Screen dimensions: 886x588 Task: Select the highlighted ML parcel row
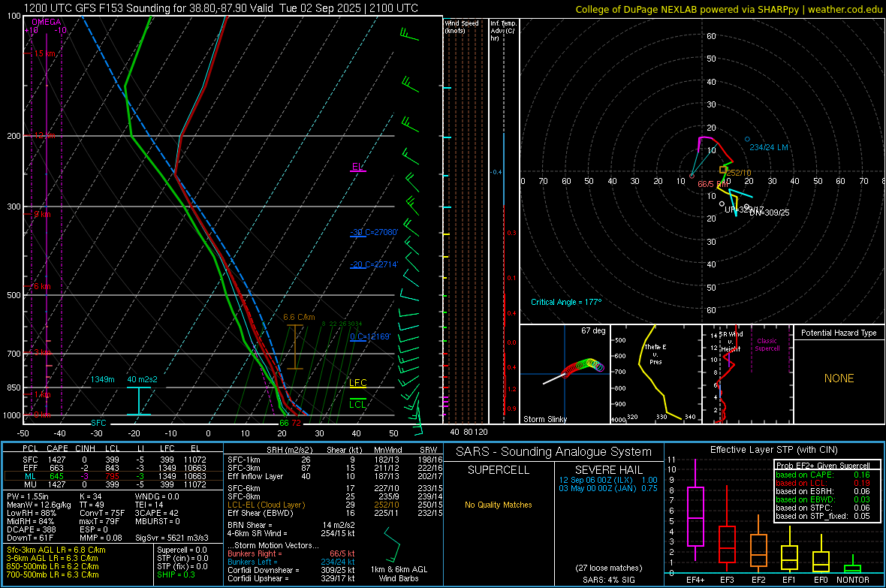113,476
